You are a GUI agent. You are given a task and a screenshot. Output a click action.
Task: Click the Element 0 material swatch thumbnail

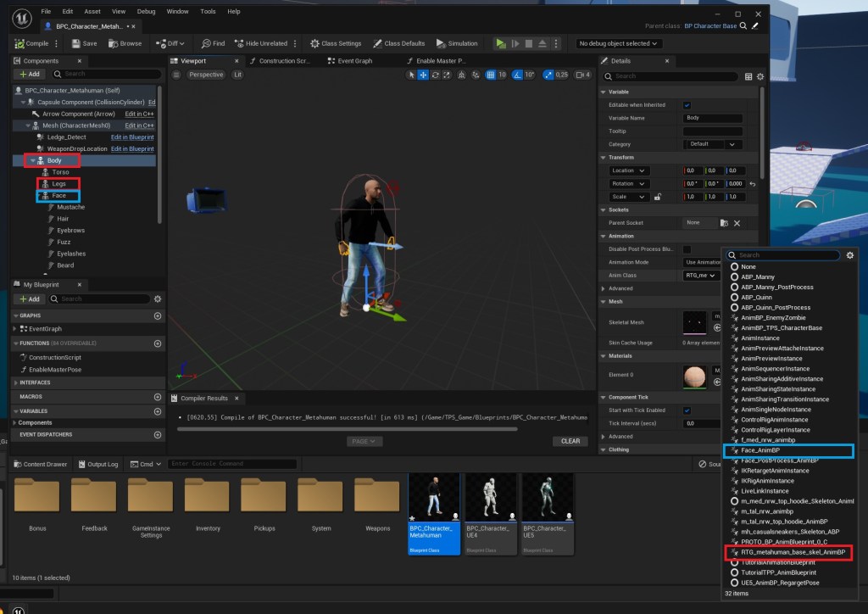click(x=694, y=377)
